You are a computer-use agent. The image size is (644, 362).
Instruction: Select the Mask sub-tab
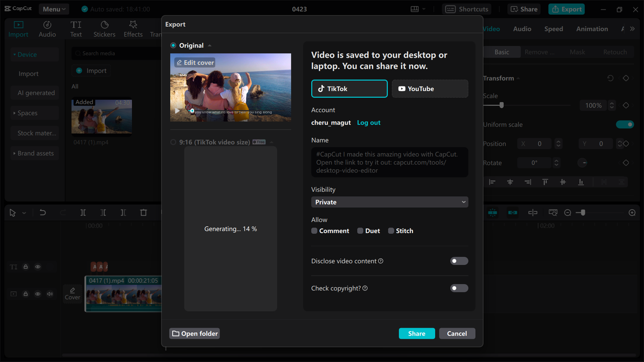[x=578, y=52]
